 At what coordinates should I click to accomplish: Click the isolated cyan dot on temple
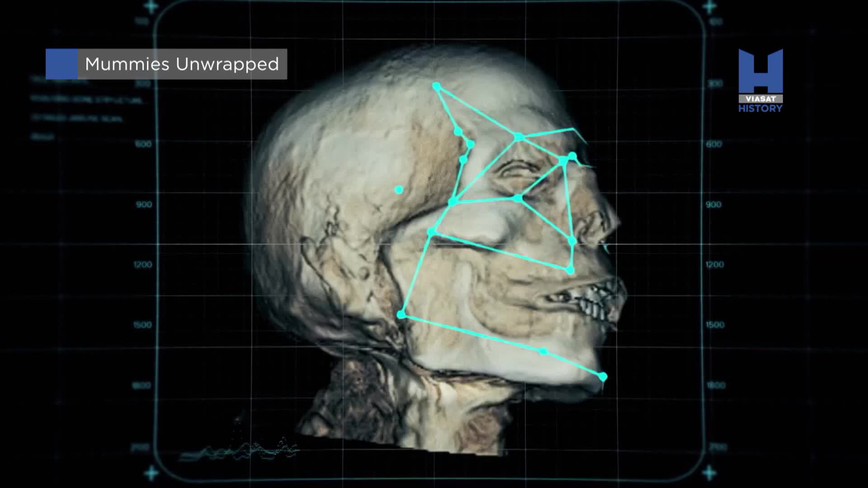pyautogui.click(x=399, y=190)
